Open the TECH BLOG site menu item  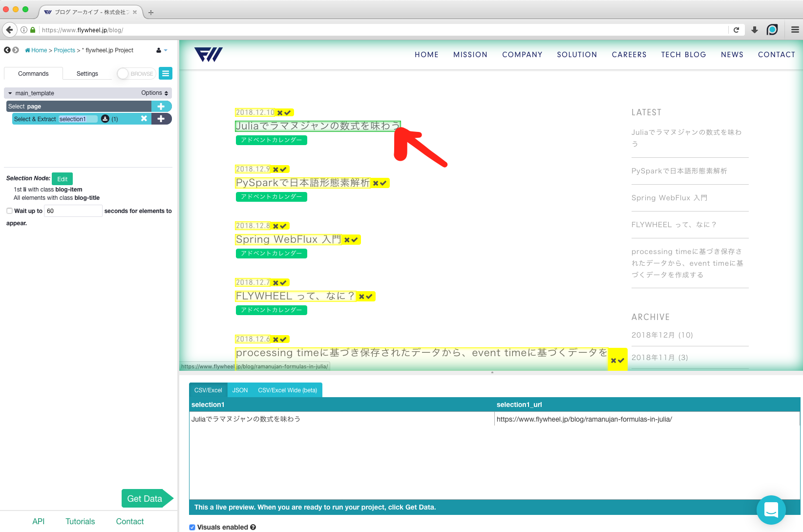(x=683, y=55)
